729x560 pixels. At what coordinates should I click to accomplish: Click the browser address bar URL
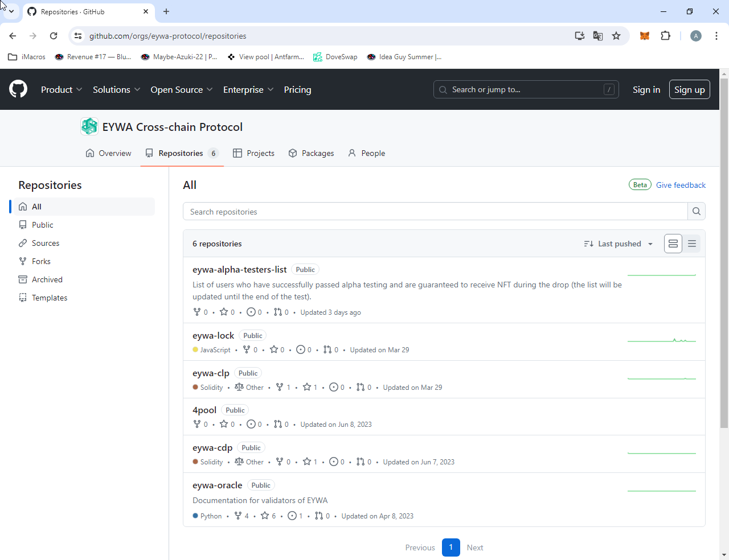click(x=167, y=36)
